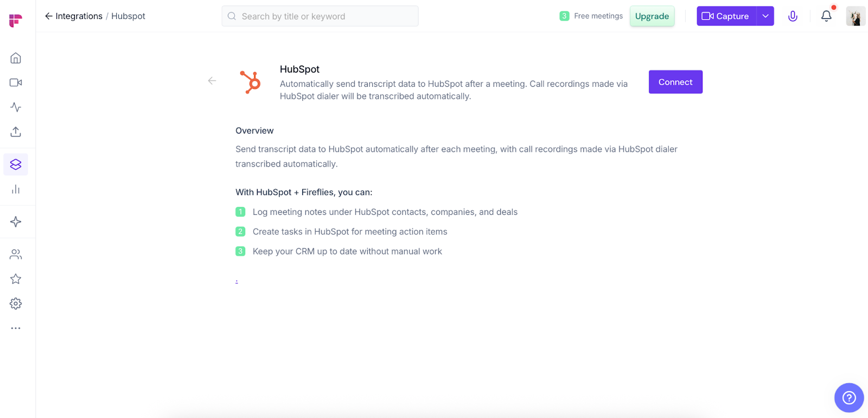Expand the Capture dropdown arrow
The height and width of the screenshot is (418, 868).
[x=765, y=16]
